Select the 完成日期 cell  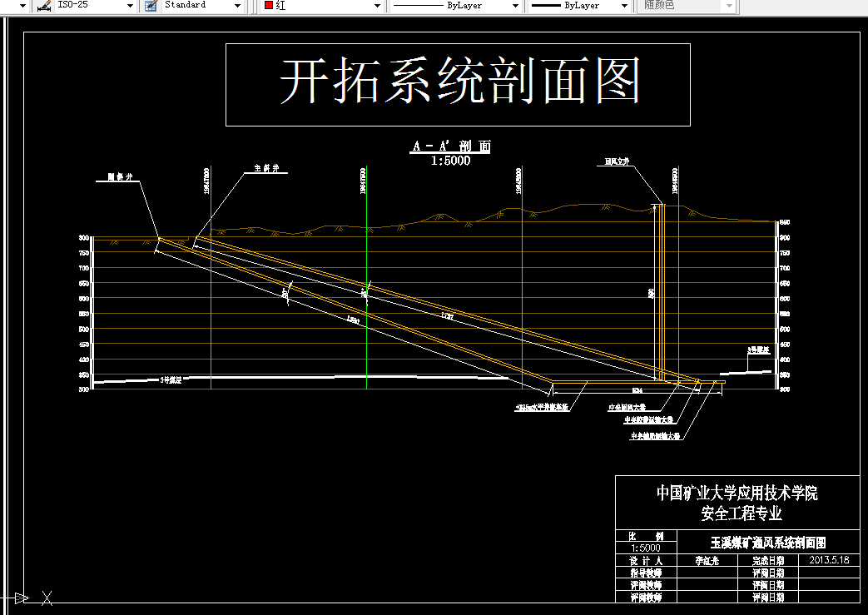click(x=768, y=561)
